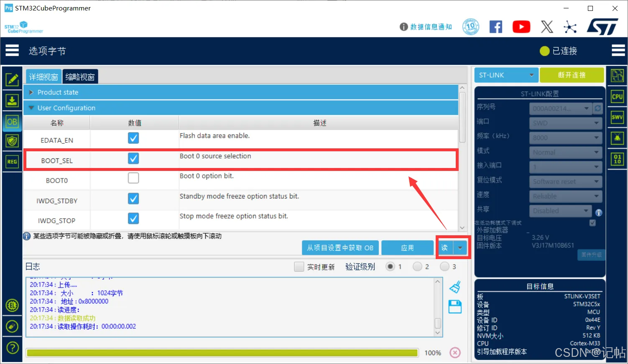This screenshot has height=364, width=628.
Task: Toggle the IWDG_STOP checkbox
Action: 133,218
